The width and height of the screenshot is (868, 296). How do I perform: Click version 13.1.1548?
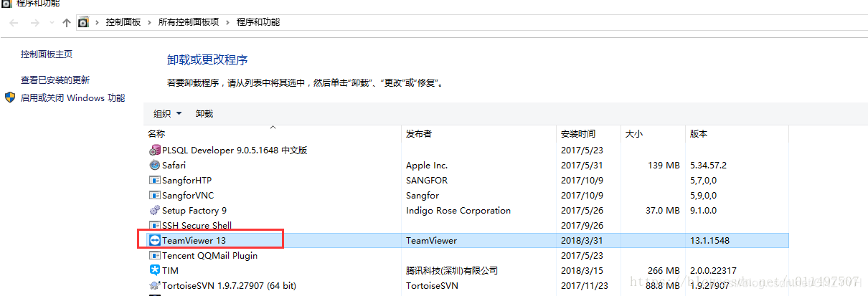click(709, 241)
